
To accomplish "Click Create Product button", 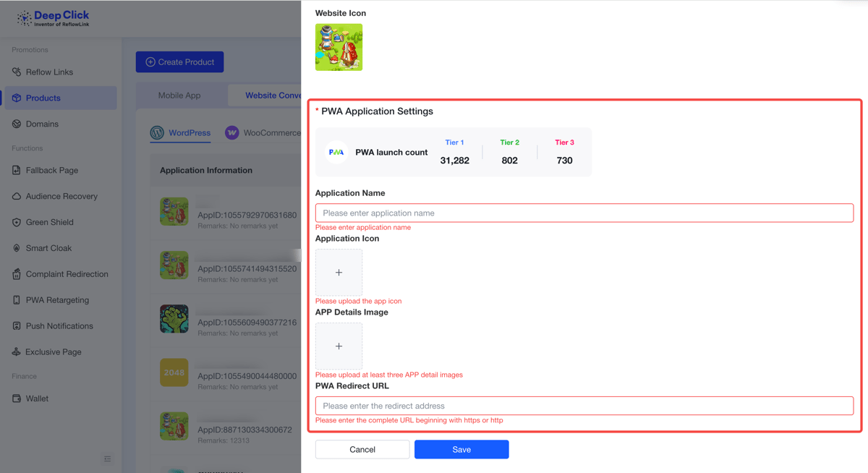I will click(x=180, y=62).
